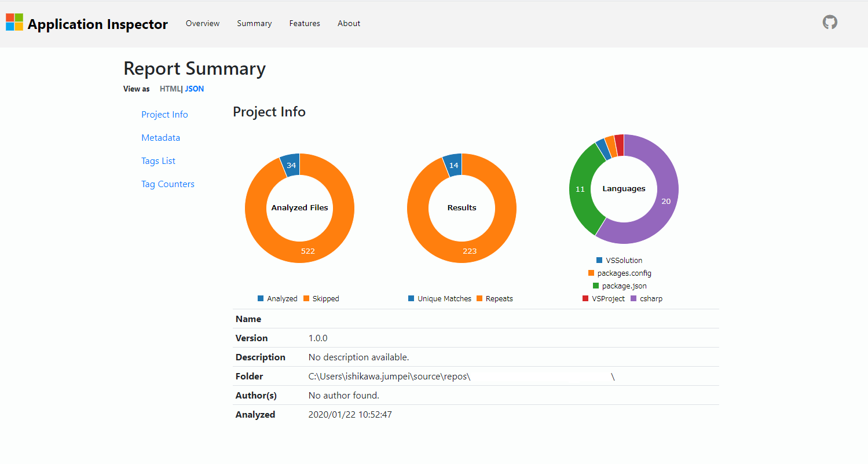Open the Features menu item
The width and height of the screenshot is (868, 464).
click(x=305, y=24)
